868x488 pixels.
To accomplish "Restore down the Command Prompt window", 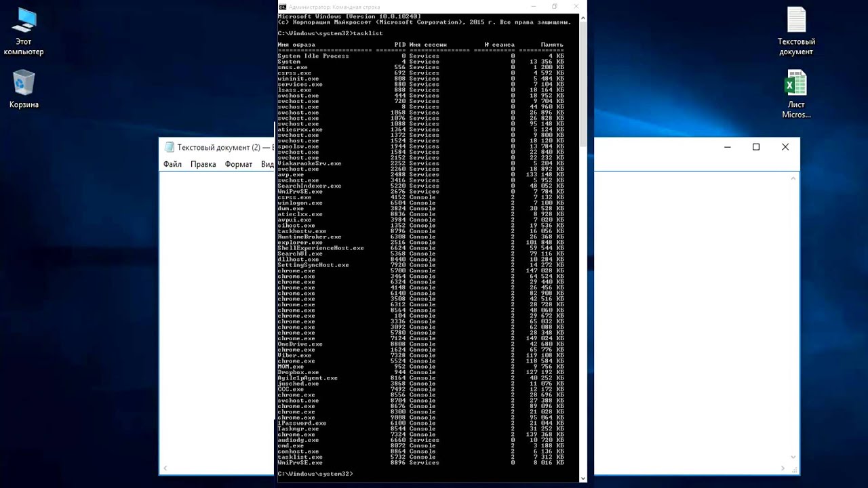I will point(554,6).
